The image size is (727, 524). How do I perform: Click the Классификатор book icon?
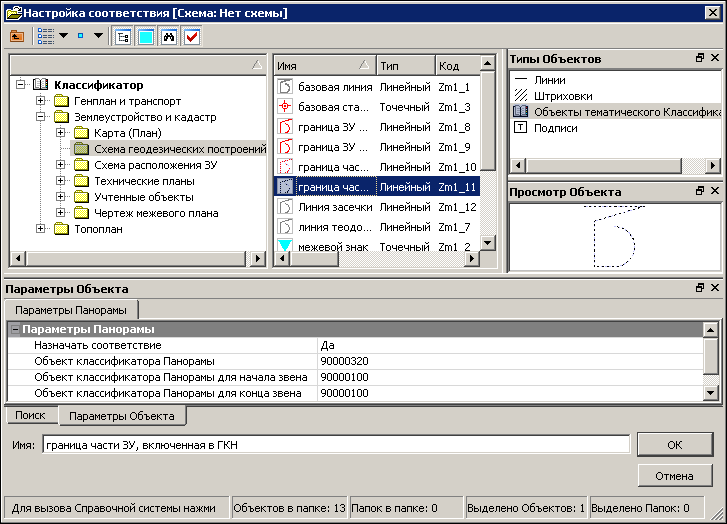(41, 84)
